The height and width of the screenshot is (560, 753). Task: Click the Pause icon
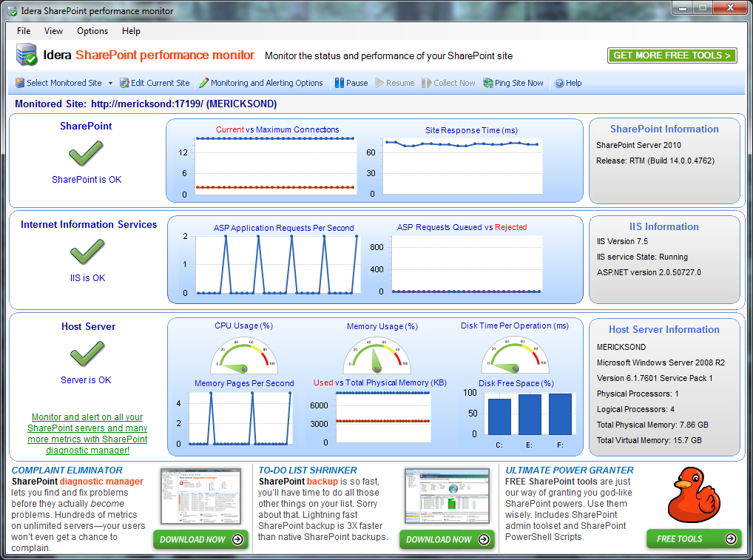(x=340, y=83)
